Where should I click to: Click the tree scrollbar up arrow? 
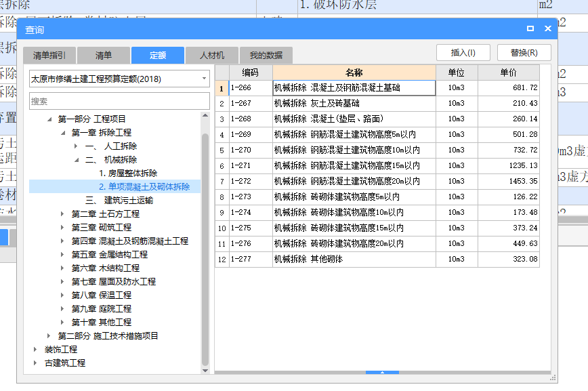click(205, 116)
